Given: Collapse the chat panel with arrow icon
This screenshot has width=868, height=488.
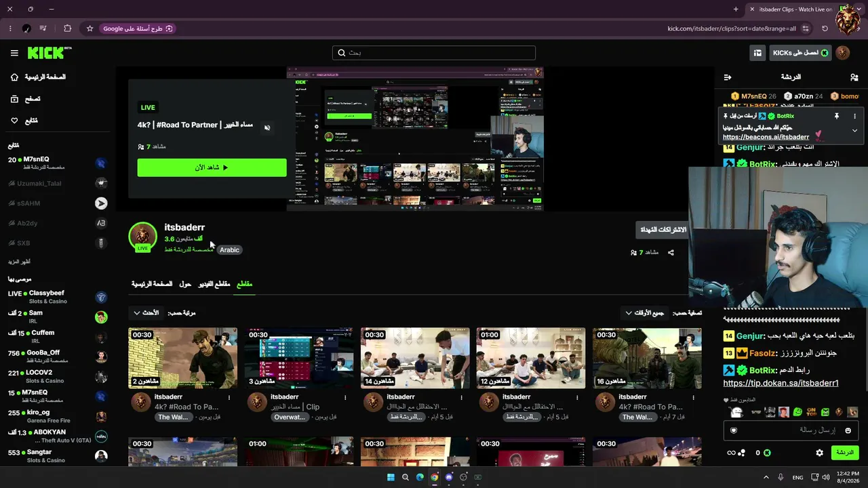Looking at the screenshot, I should tap(728, 77).
